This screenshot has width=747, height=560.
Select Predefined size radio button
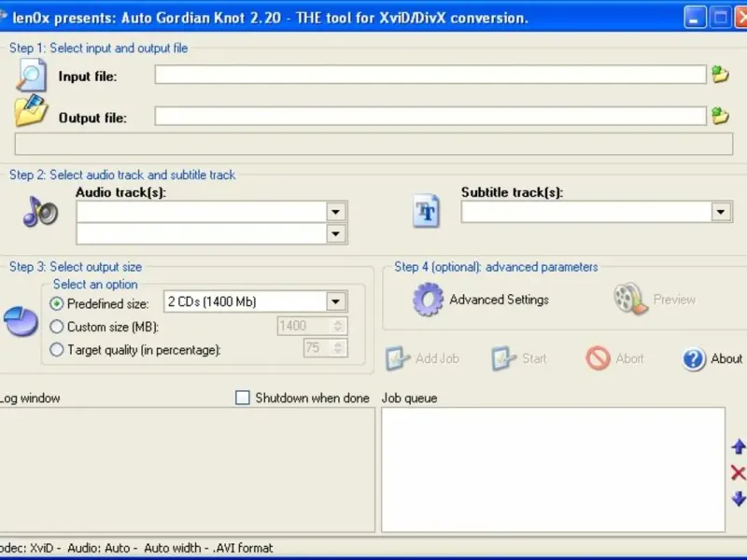[x=56, y=303]
